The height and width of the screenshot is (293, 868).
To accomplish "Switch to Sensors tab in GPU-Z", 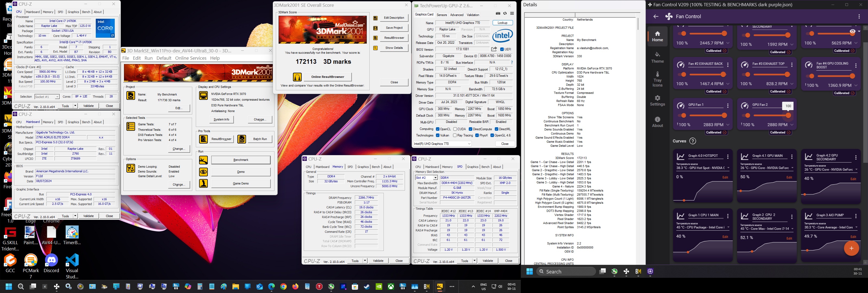I will [441, 15].
